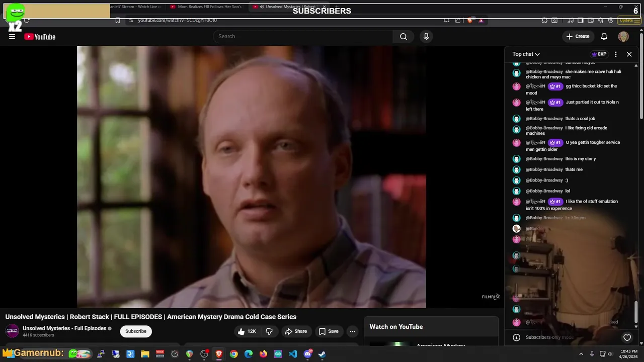Focus the YouTube Search input field
This screenshot has width=644, height=362.
(303, 36)
